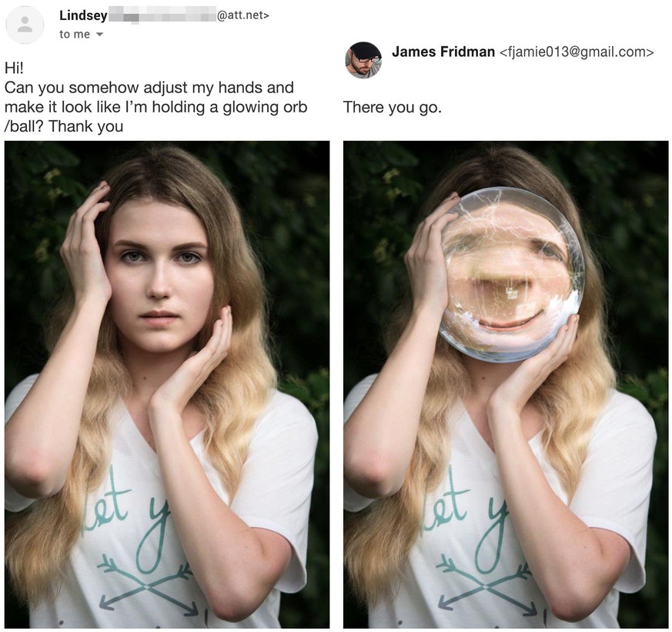Click Lindsey's default gray avatar icon
The width and height of the screenshot is (672, 632).
pos(25,25)
